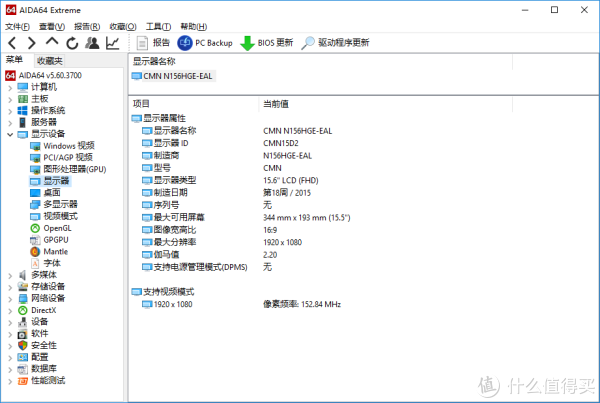Open 驱动程序更新 driver update

(x=335, y=43)
